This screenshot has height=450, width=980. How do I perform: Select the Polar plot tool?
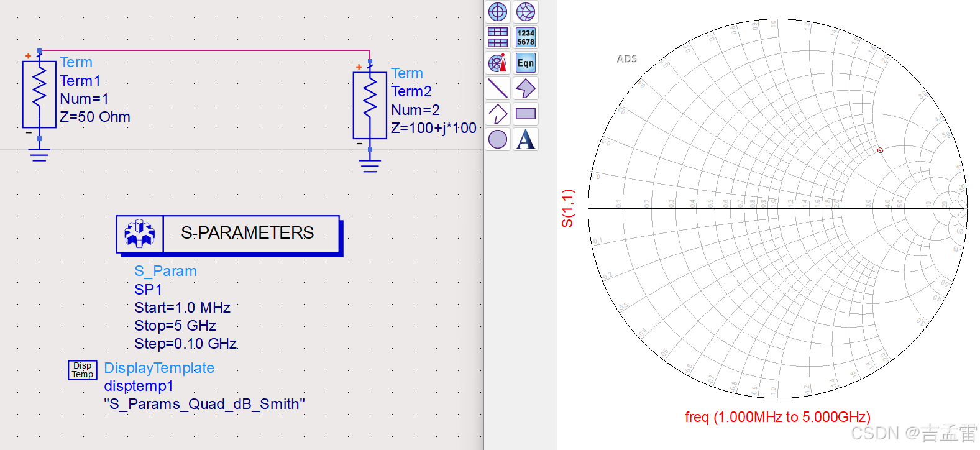[498, 12]
